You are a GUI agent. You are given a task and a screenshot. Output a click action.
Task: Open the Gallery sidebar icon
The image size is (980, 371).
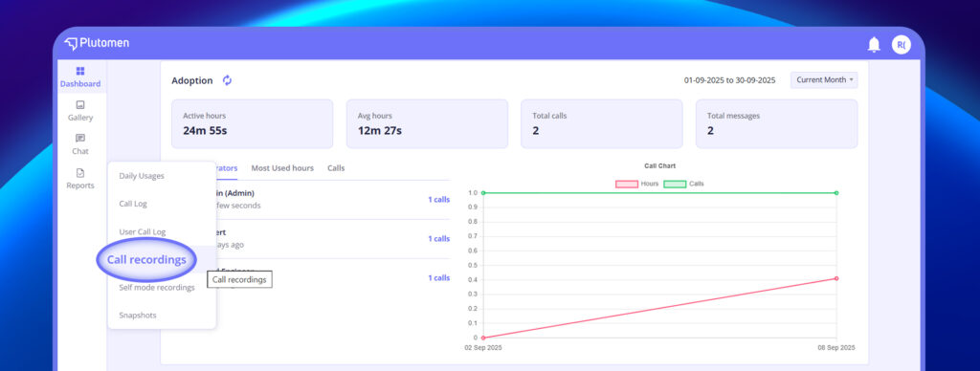[80, 105]
